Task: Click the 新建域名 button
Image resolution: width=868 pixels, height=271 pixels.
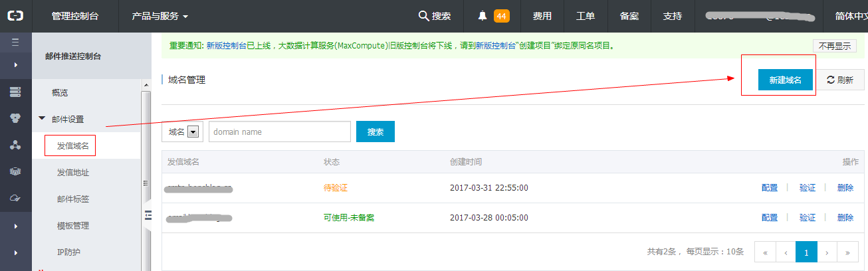Action: (x=786, y=80)
